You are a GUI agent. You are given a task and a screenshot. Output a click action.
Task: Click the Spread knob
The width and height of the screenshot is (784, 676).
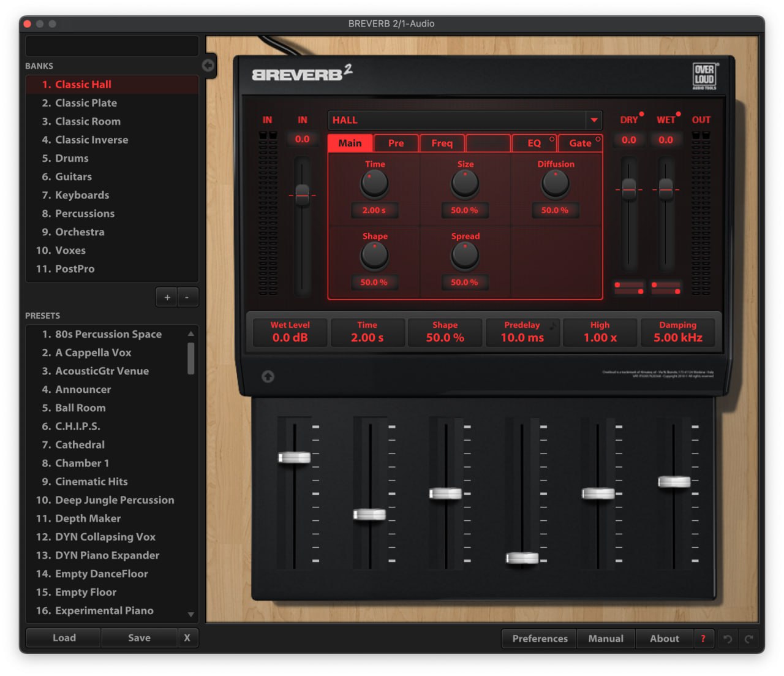[465, 256]
